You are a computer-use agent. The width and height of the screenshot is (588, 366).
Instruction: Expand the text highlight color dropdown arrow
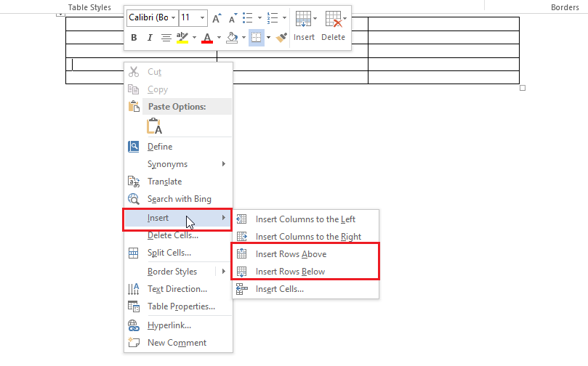coord(195,38)
